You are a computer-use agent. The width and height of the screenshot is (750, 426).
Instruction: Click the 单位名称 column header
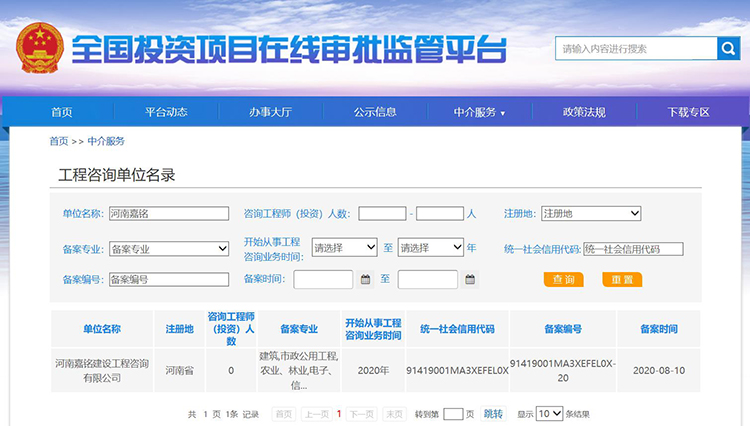coord(102,329)
